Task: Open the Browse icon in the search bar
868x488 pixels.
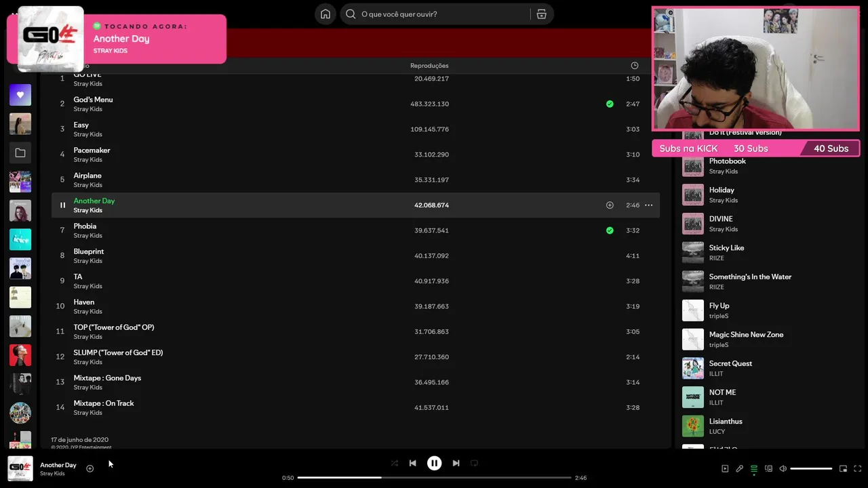Action: pos(541,14)
